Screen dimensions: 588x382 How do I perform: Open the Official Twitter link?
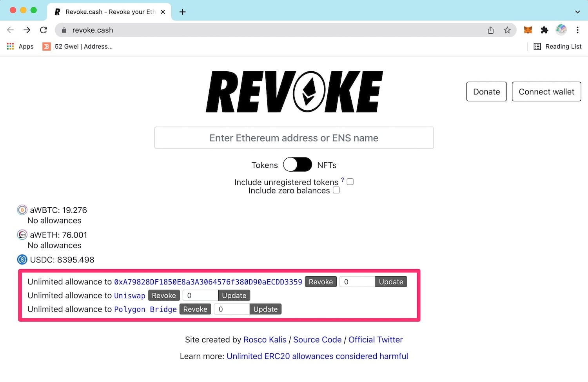tap(376, 340)
